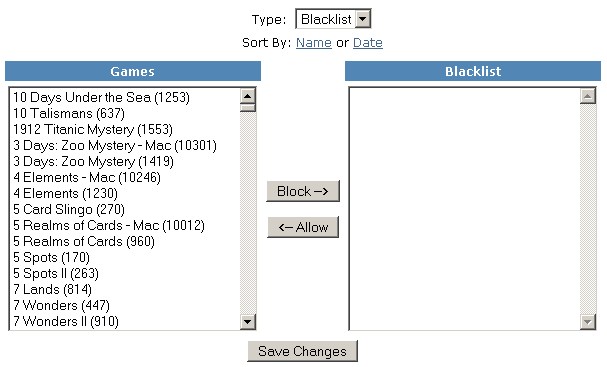
Task: Click the Blacklist type combo box
Action: tap(333, 19)
